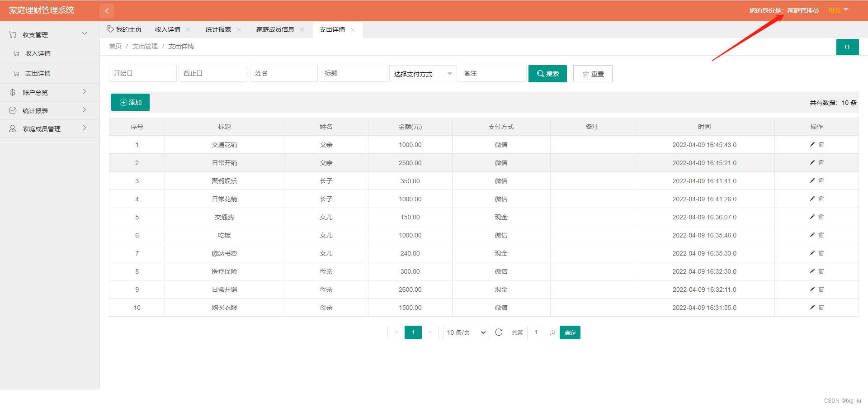
Task: Delete the 购买衣服 expense row
Action: (821, 307)
